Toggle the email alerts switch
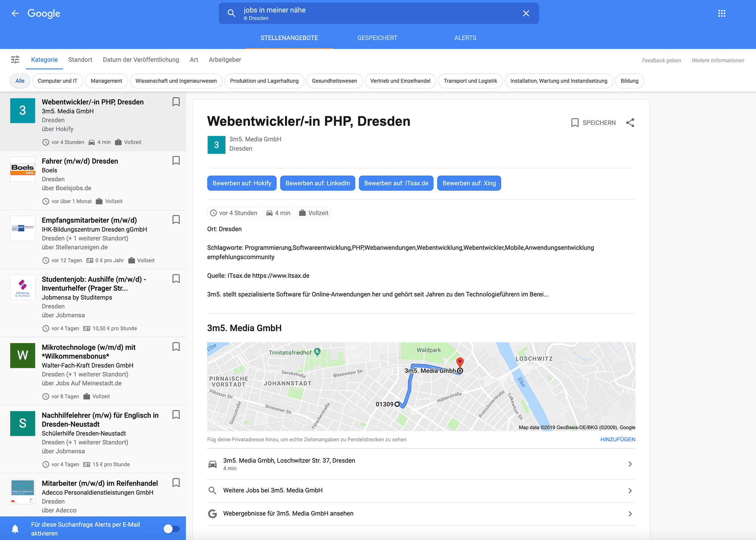The width and height of the screenshot is (756, 540). 172,529
